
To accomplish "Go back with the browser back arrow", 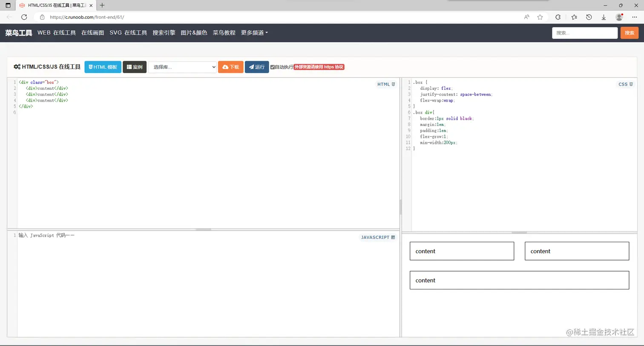I will click(x=9, y=17).
